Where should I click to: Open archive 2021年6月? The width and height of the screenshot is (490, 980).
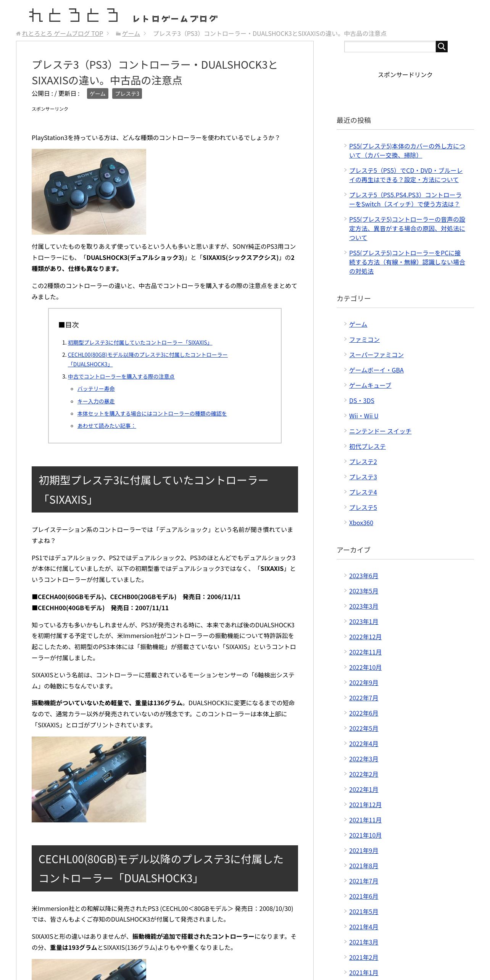[364, 896]
